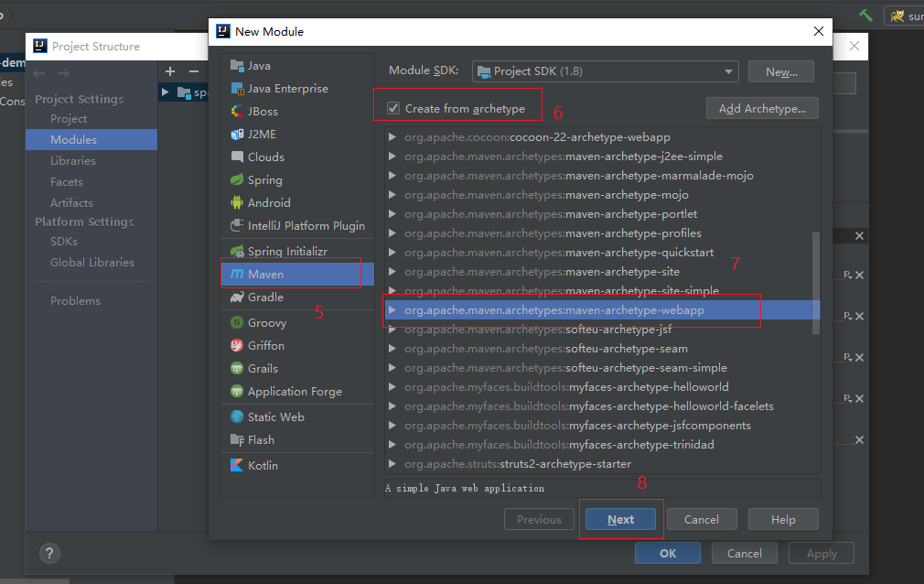Click the help question mark icon

49,553
